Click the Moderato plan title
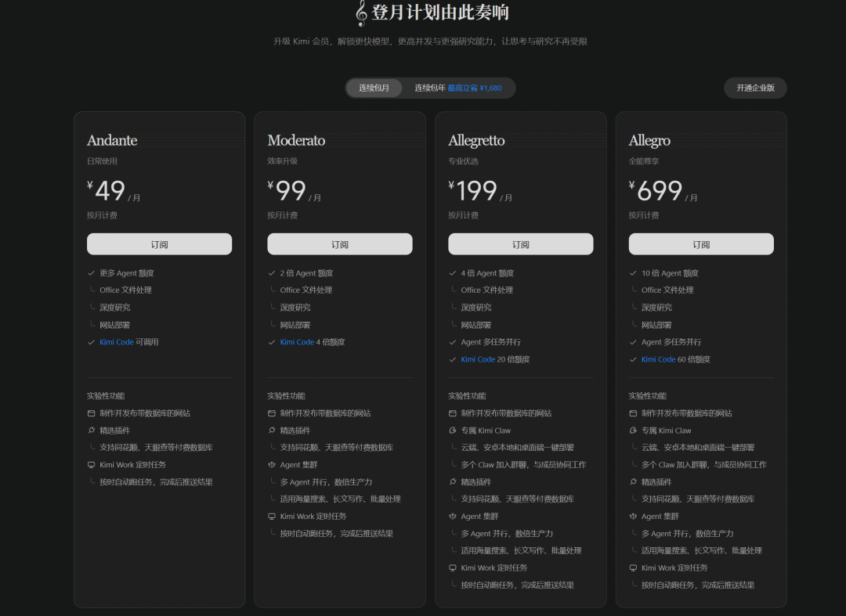The width and height of the screenshot is (846, 616). [296, 140]
